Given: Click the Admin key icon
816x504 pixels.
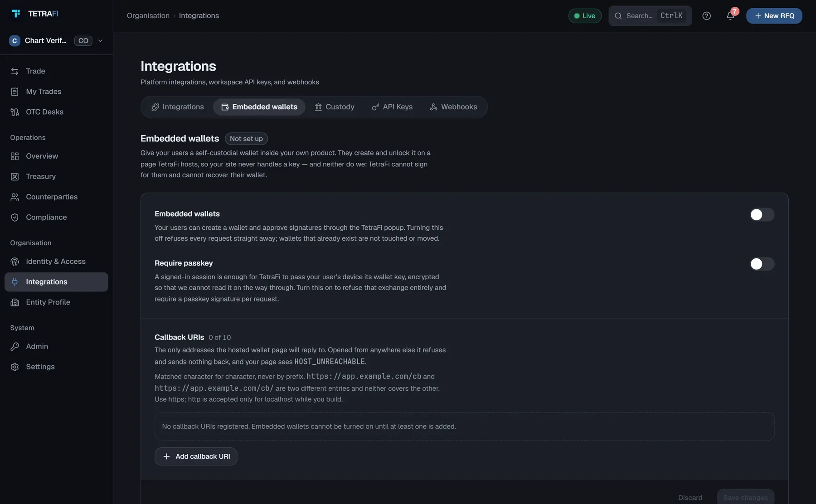Looking at the screenshot, I should 15,346.
